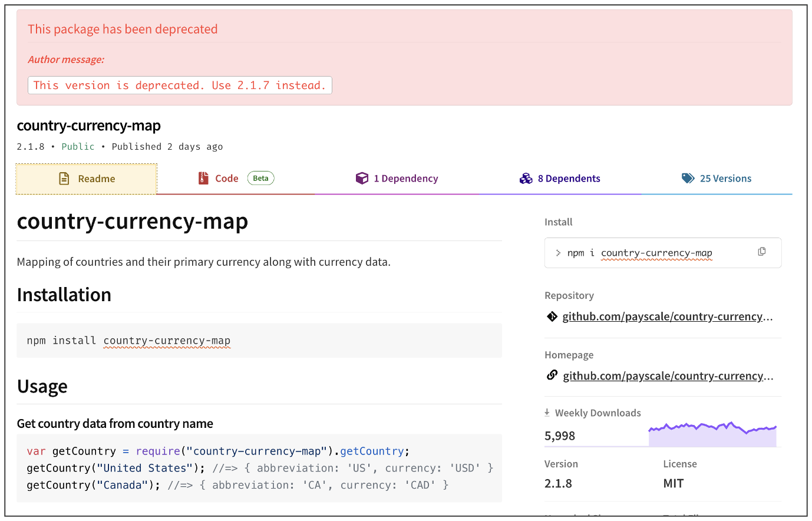Click the git icon beside Repository link
This screenshot has width=812, height=521.
click(552, 316)
